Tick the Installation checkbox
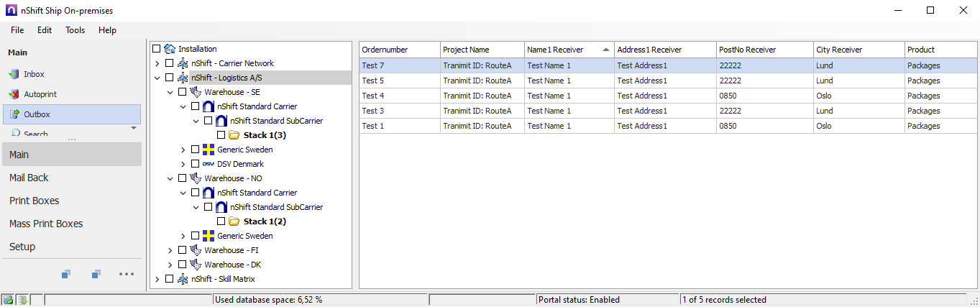980x307 pixels. click(157, 49)
